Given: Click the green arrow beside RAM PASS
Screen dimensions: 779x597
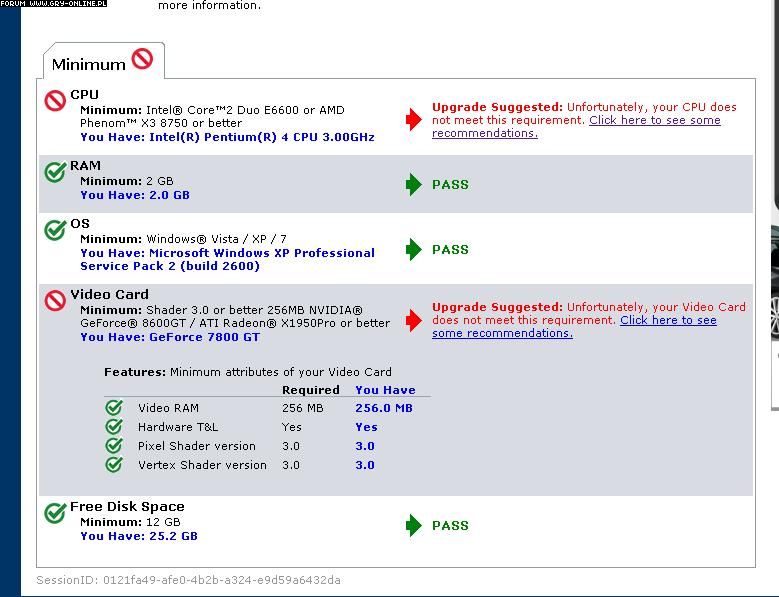Looking at the screenshot, I should coord(413,185).
